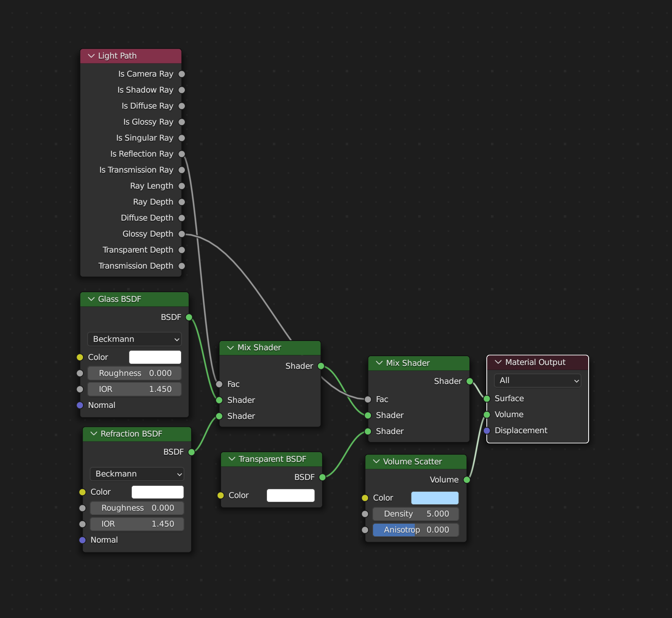Collapse the Light Path node
This screenshot has height=618, width=672.
point(91,56)
